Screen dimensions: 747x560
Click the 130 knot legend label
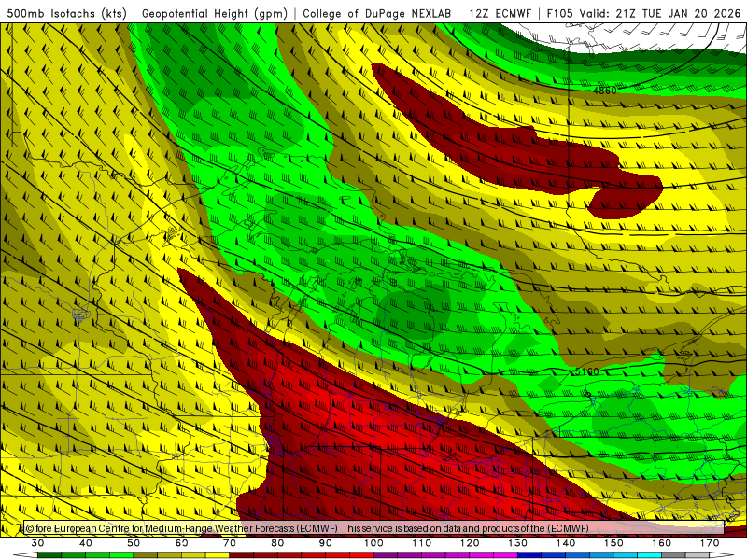coord(518,543)
